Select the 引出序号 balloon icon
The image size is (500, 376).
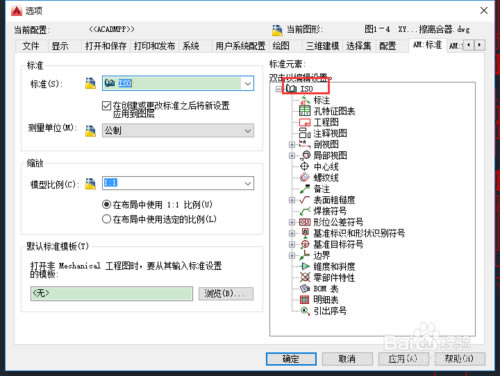tap(305, 311)
